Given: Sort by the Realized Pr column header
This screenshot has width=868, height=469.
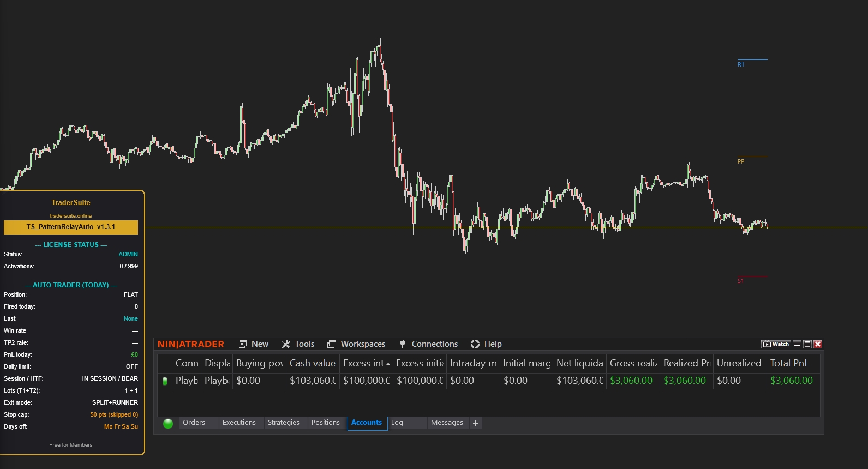Looking at the screenshot, I should tap(687, 363).
